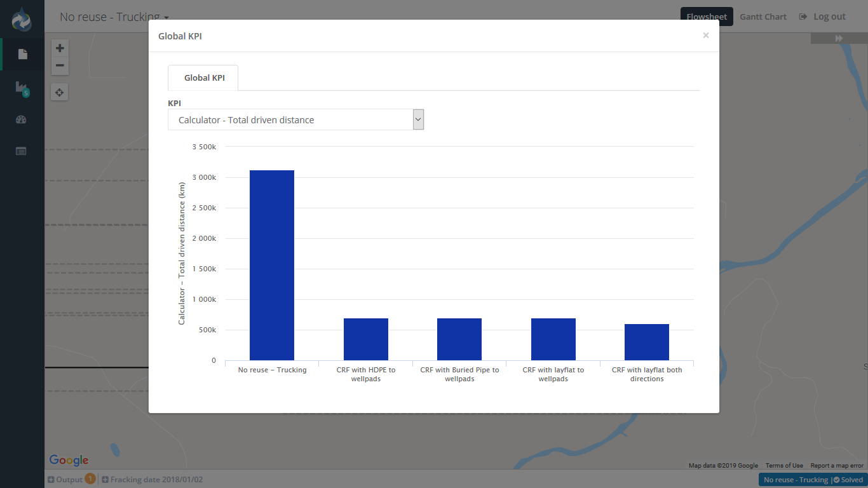Switch to the Gantt Chart view
The image size is (868, 488).
[x=763, y=17]
